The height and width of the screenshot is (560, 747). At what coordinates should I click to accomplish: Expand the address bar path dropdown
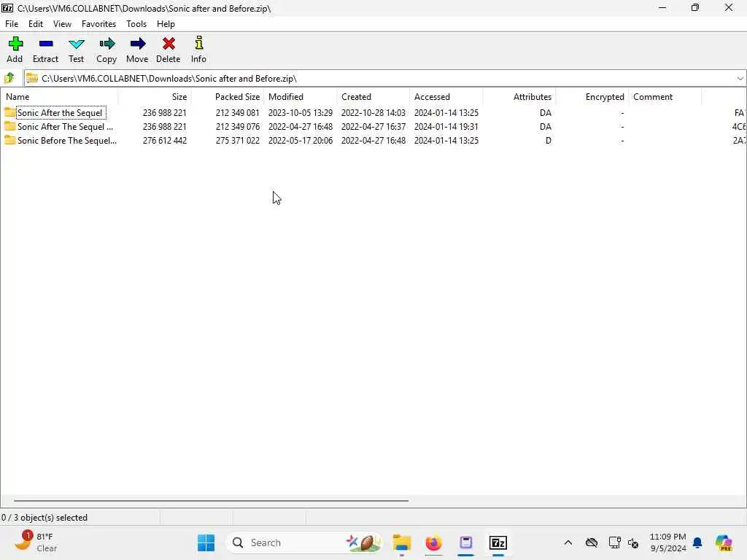[x=740, y=78]
